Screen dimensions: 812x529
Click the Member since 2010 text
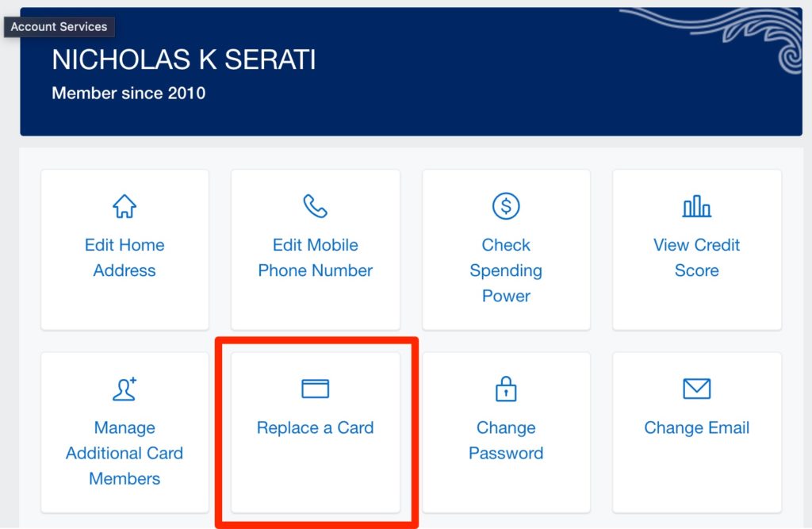(x=128, y=93)
